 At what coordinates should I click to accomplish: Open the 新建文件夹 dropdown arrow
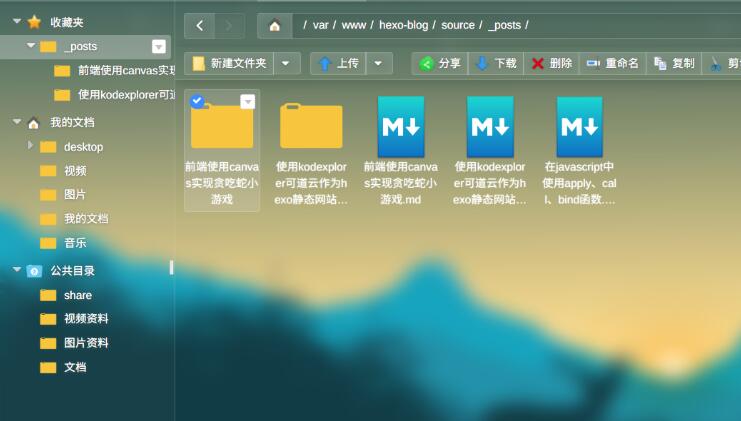(285, 63)
